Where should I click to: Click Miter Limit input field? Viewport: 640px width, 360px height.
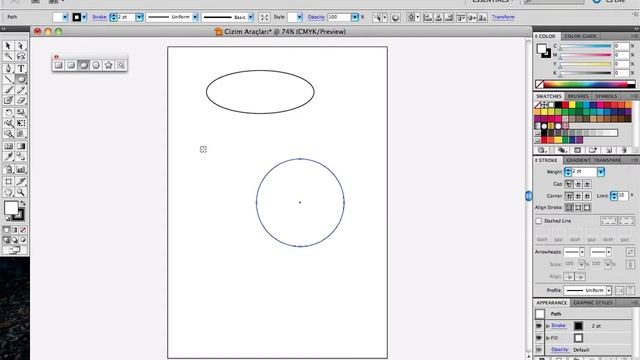[x=623, y=196]
